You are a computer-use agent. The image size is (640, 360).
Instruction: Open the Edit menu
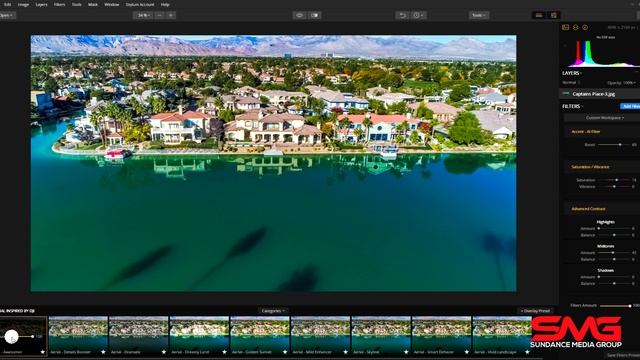tap(7, 4)
